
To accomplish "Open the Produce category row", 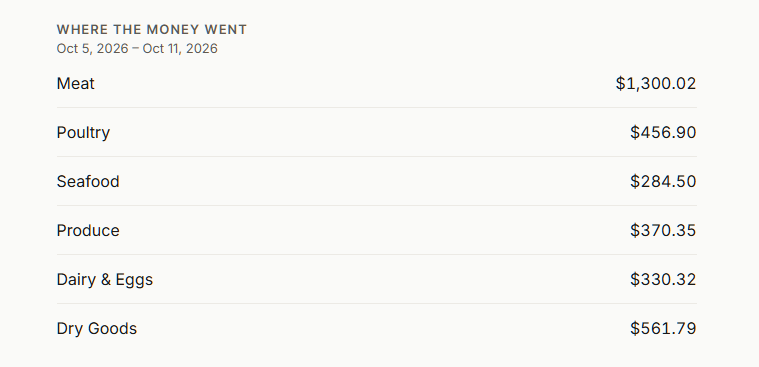I will [x=377, y=230].
